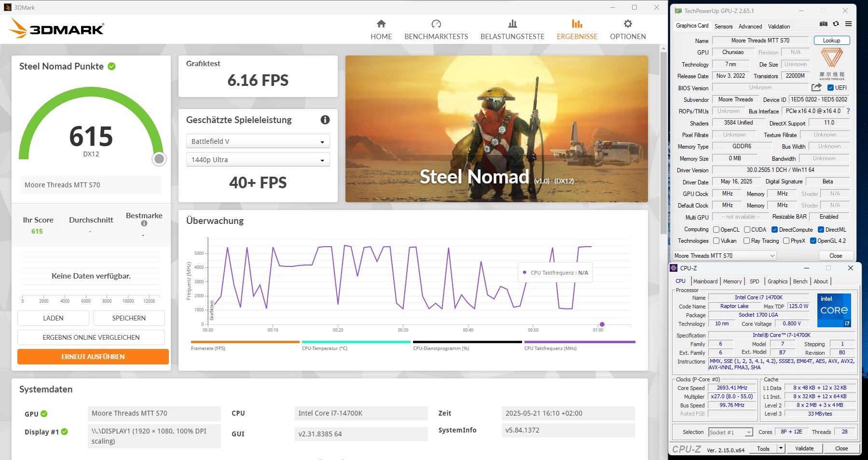Click the Intel Core i7 logo in CPU-Z
The width and height of the screenshot is (868, 460).
coord(834,310)
